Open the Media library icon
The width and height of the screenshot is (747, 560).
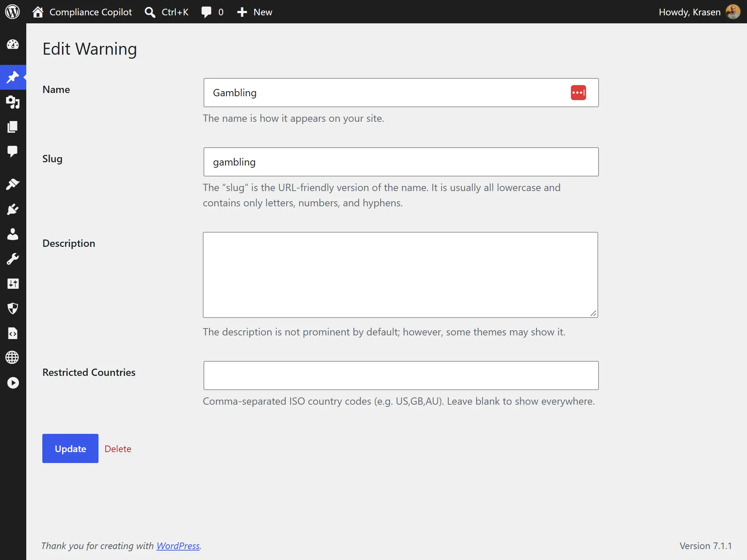[x=13, y=102]
